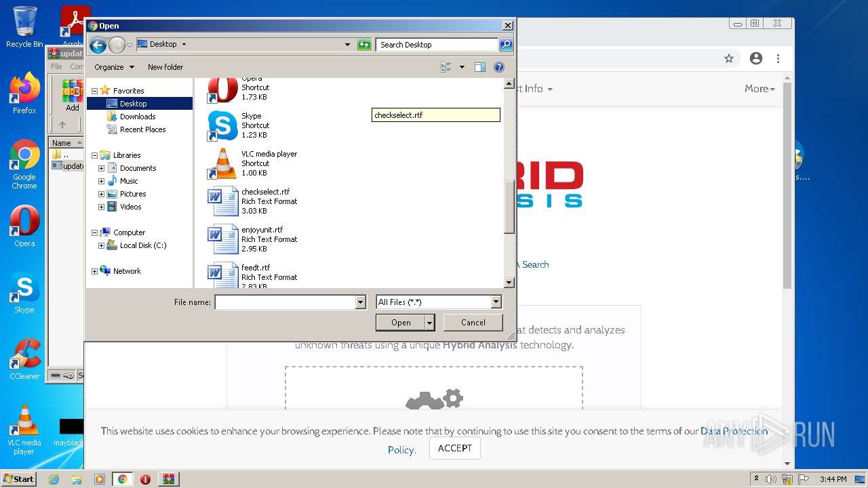This screenshot has height=488, width=868.
Task: Click the Search Desktop magnifier icon
Action: coord(506,45)
